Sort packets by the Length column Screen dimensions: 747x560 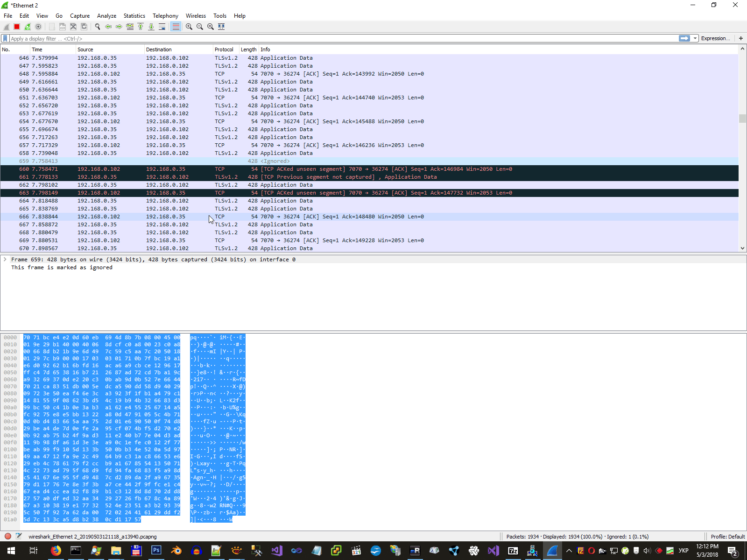[x=249, y=49]
